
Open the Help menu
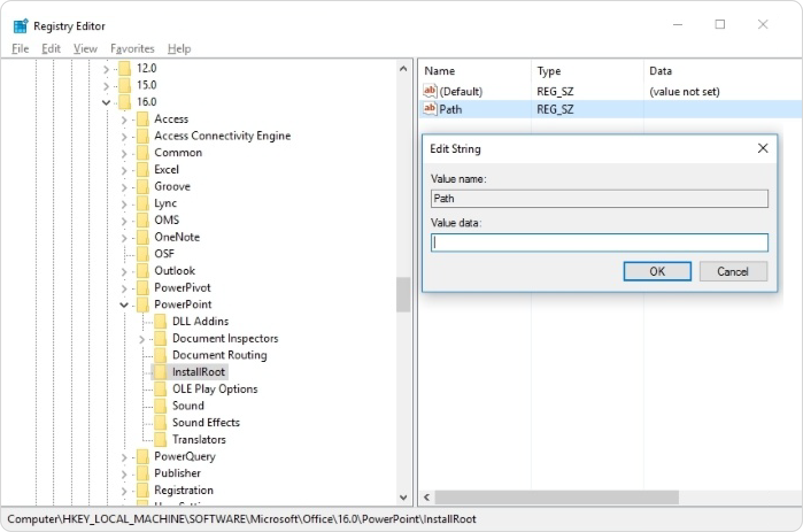179,49
